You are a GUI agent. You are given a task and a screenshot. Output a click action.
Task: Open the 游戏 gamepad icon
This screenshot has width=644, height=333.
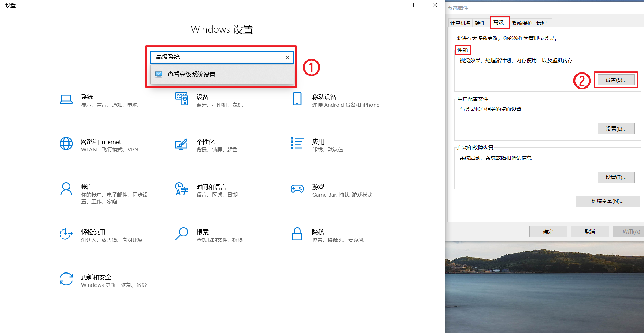pos(297,189)
